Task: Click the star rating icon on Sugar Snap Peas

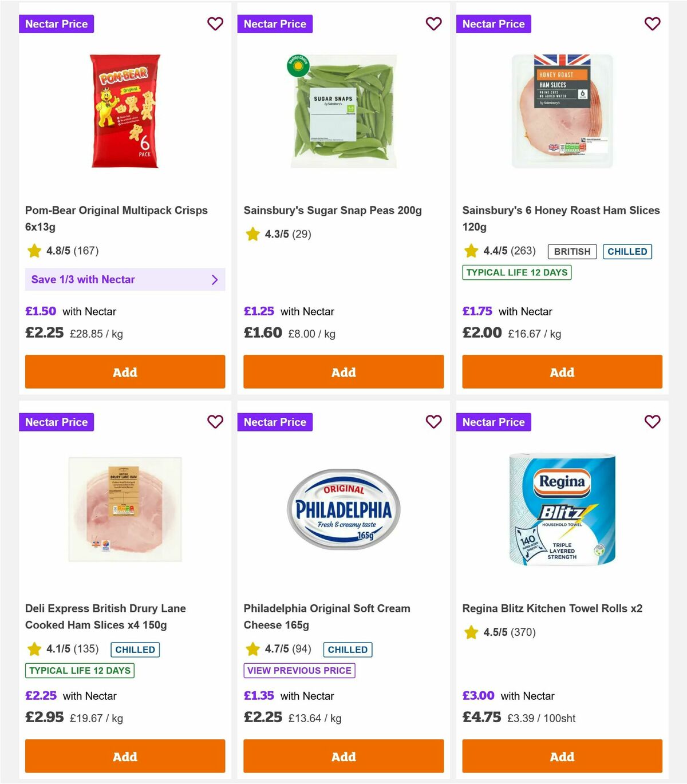Action: (x=252, y=233)
